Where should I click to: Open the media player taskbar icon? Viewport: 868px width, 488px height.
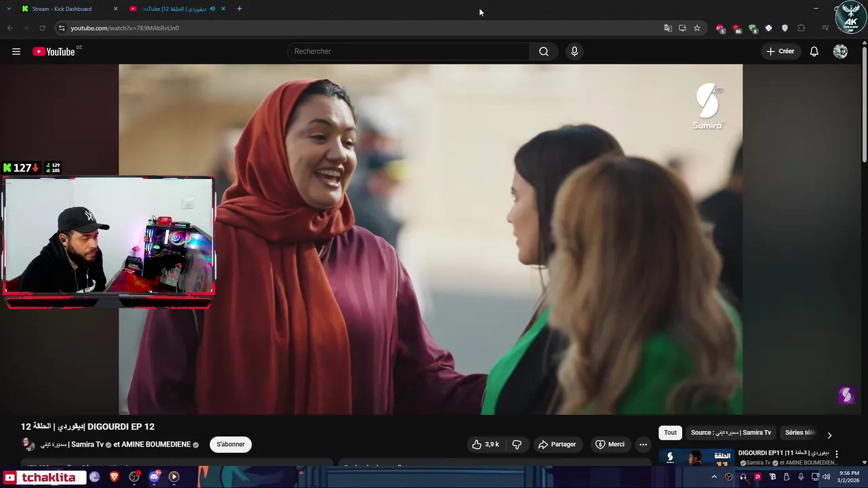tap(174, 477)
